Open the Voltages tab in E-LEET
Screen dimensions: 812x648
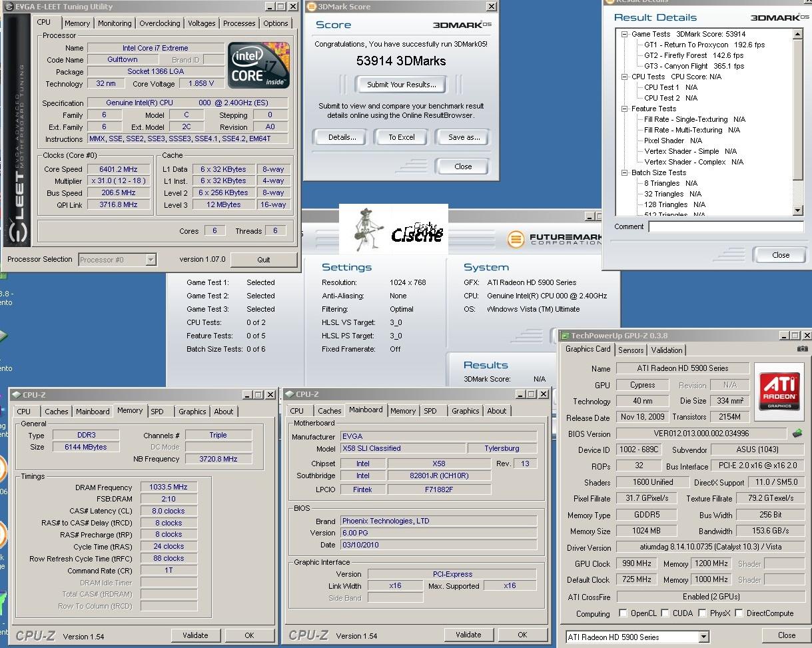(201, 23)
